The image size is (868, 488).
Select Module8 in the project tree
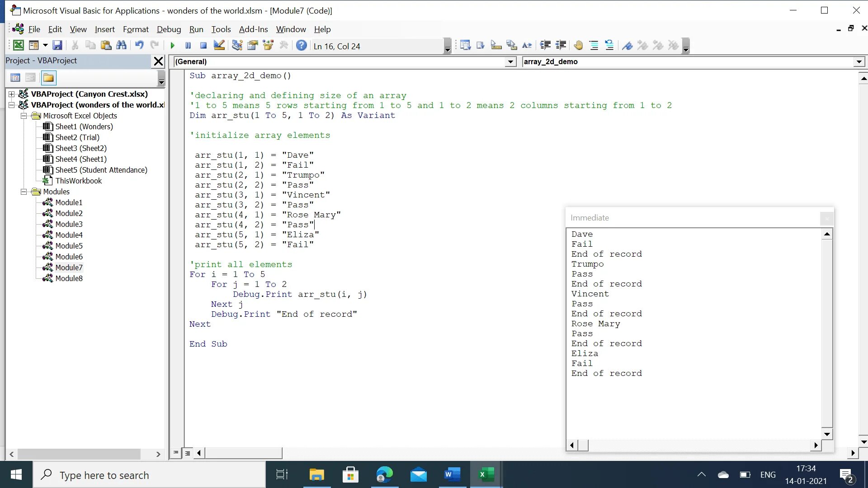tap(69, 278)
